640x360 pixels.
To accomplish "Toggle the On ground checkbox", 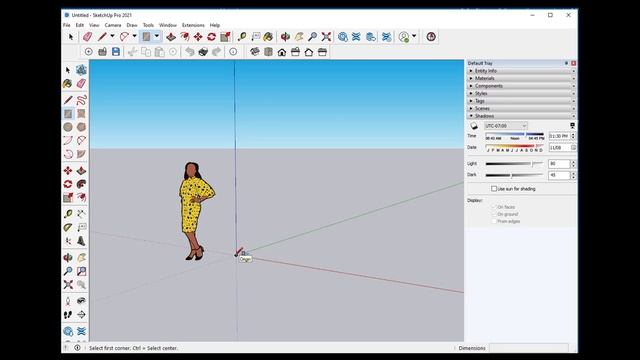I will point(494,214).
